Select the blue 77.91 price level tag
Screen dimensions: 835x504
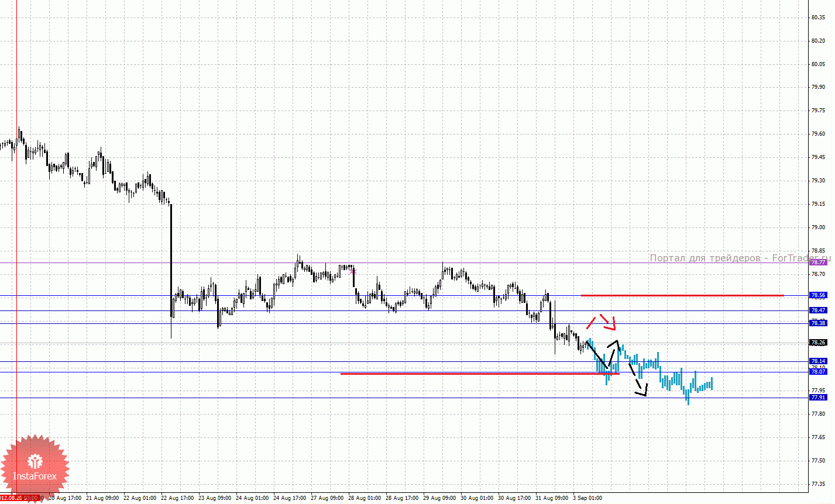click(x=818, y=398)
